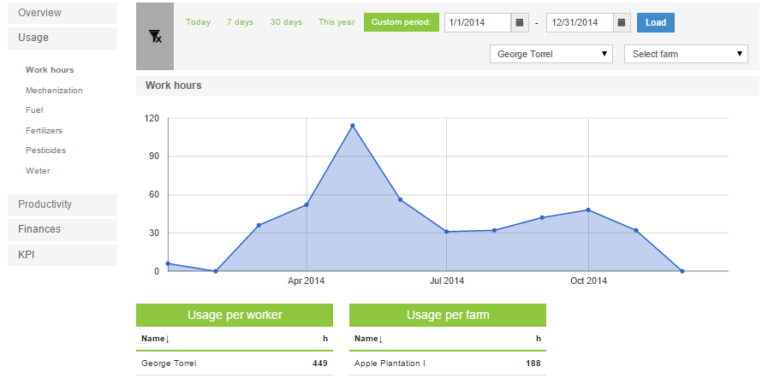Select Mechanization submenu item
The image size is (768, 384).
click(54, 91)
